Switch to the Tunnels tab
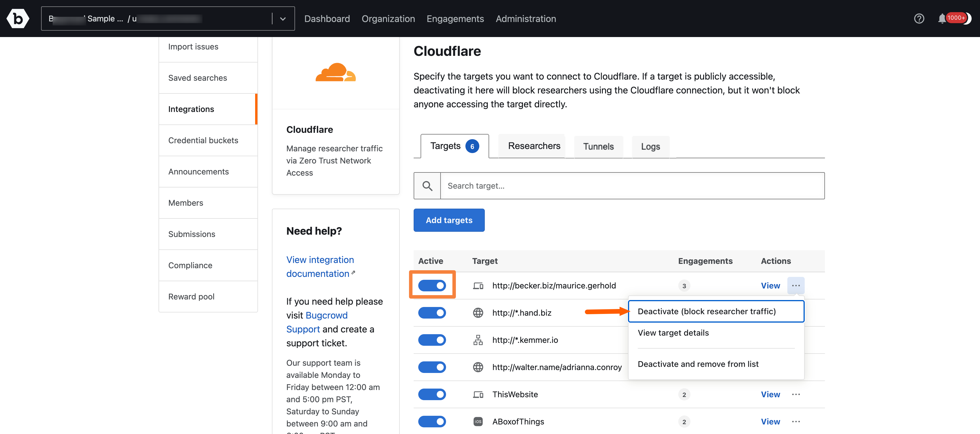This screenshot has width=980, height=434. 598,147
